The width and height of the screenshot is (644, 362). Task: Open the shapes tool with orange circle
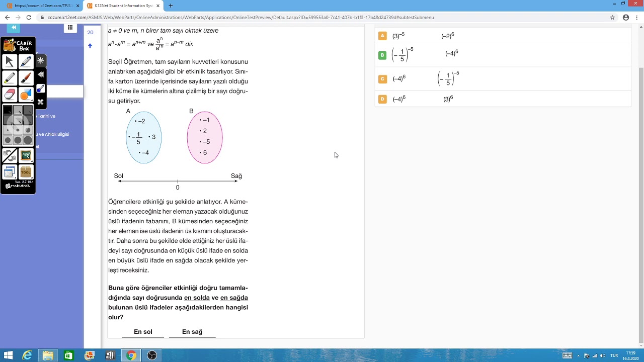pyautogui.click(x=26, y=95)
